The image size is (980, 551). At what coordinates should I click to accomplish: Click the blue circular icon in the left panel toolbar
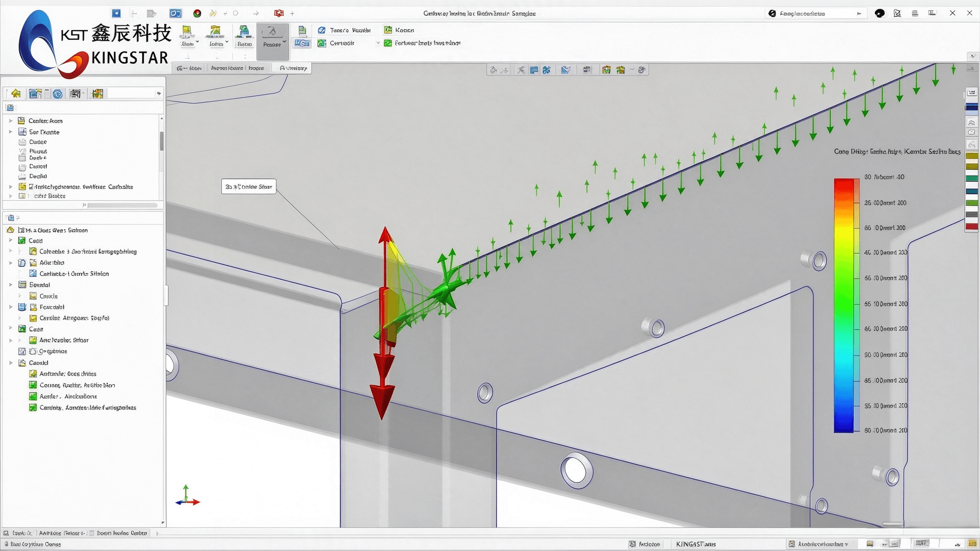pos(58,94)
